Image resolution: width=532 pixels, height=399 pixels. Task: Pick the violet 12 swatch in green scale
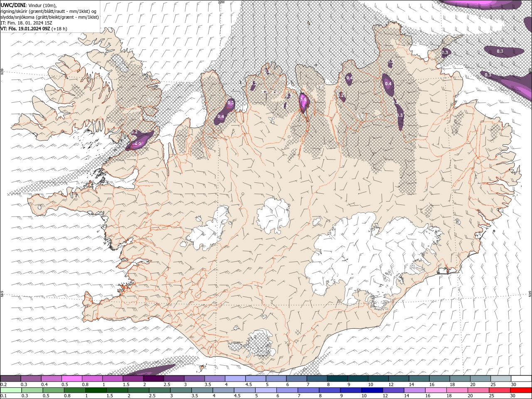[394, 390]
